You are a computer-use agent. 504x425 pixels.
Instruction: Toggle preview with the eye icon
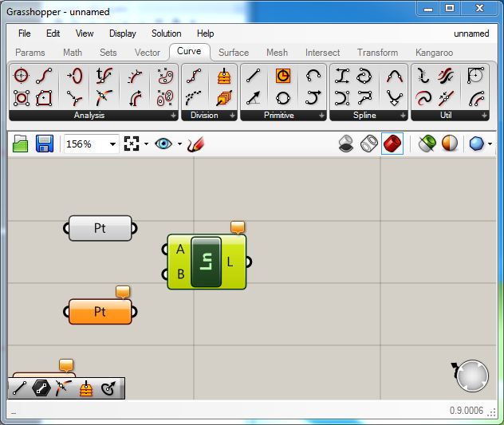point(163,144)
